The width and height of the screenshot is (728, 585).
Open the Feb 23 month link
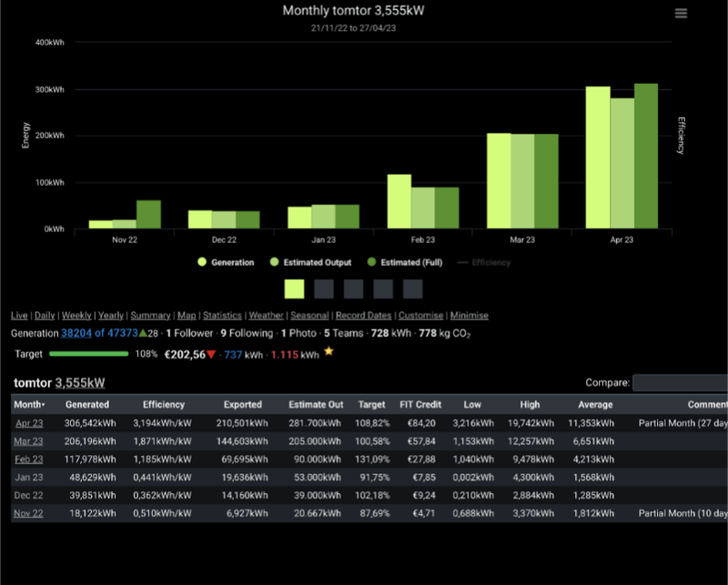[x=29, y=459]
